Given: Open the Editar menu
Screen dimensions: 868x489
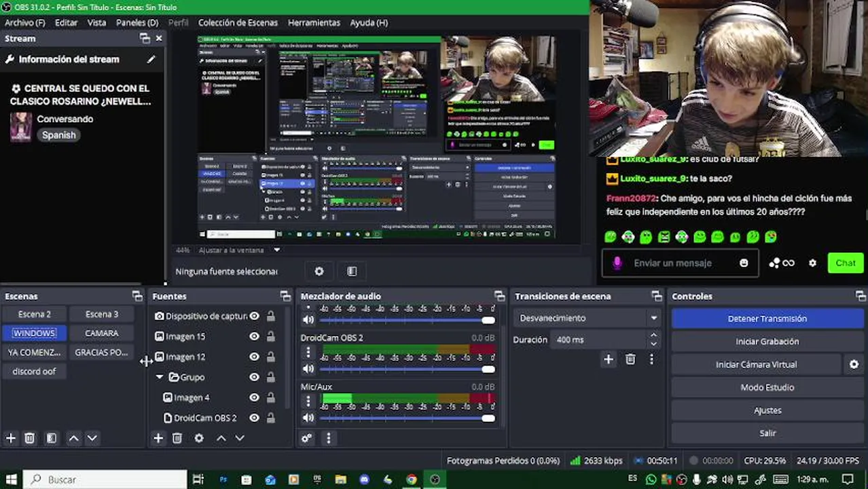Looking at the screenshot, I should pos(66,22).
